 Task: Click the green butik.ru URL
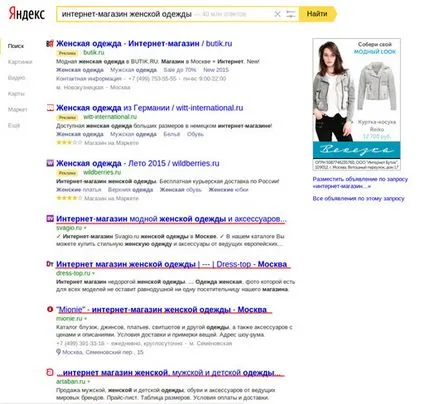(94, 53)
